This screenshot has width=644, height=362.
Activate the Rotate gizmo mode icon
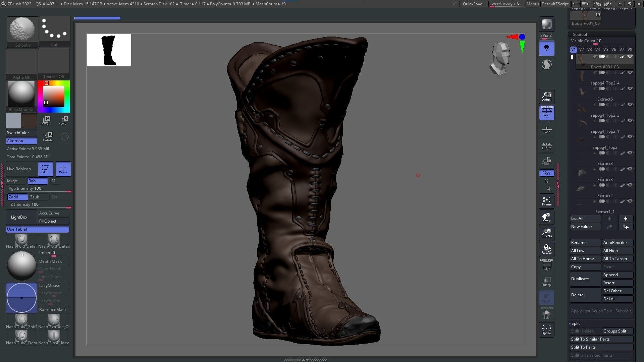pos(48,137)
